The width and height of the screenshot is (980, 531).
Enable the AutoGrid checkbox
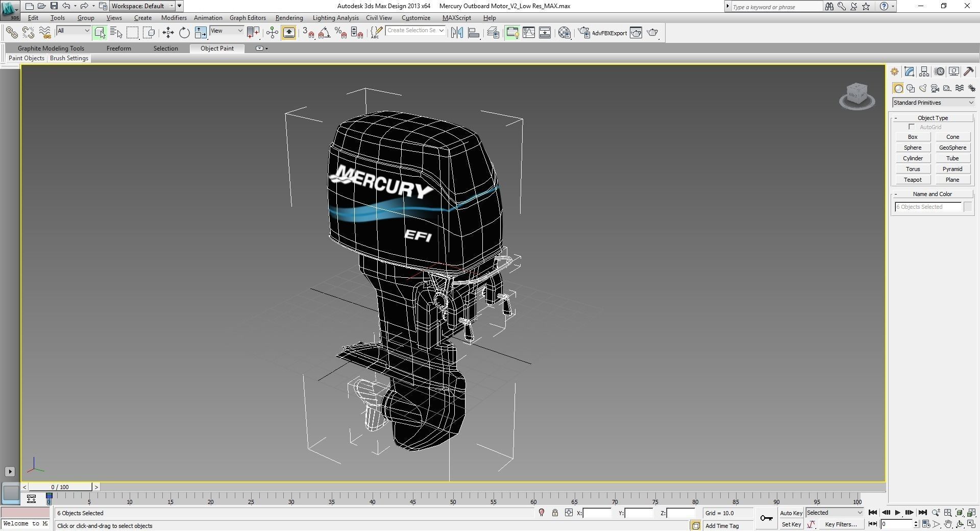(912, 127)
